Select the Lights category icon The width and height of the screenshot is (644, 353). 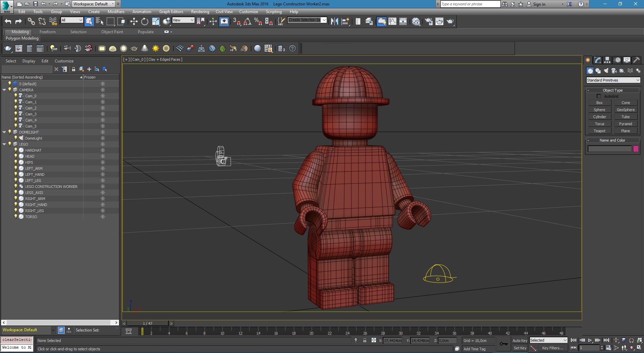click(x=606, y=71)
